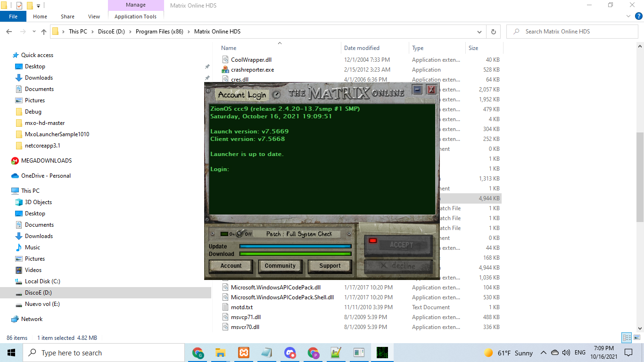
Task: Open the Matrix launcher taskbar icon
Action: [x=382, y=353]
